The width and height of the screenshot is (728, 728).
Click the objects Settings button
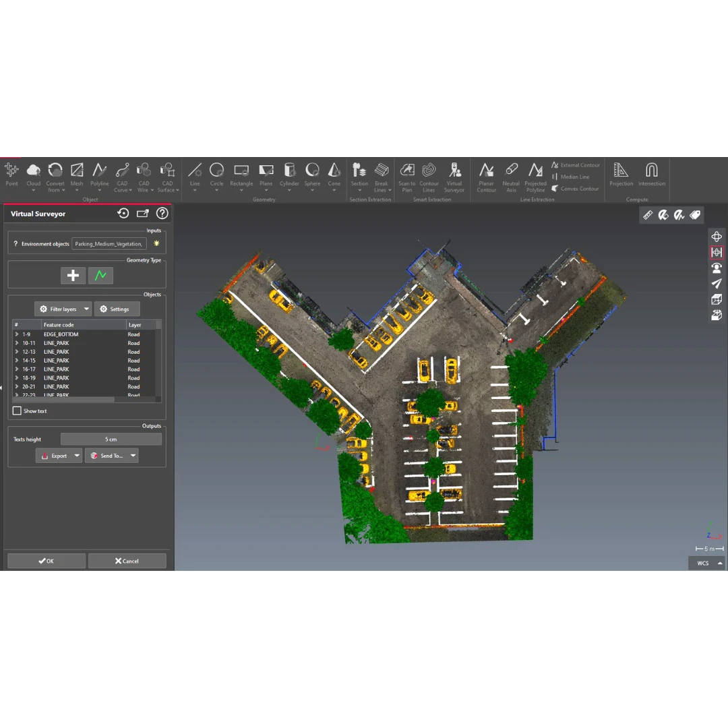pyautogui.click(x=117, y=309)
